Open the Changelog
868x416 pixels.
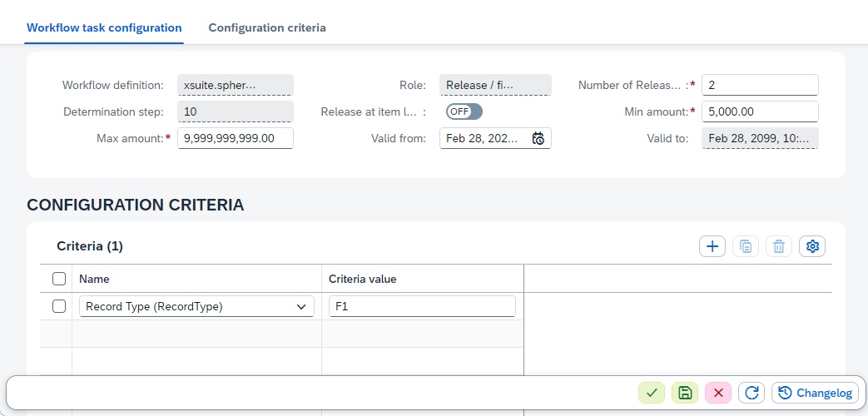tap(816, 393)
